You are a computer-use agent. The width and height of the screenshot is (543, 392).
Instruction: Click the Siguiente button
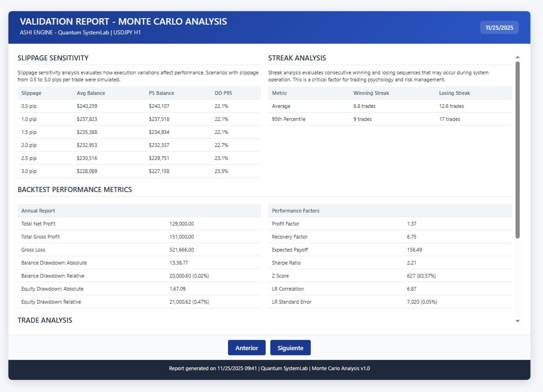pos(290,348)
